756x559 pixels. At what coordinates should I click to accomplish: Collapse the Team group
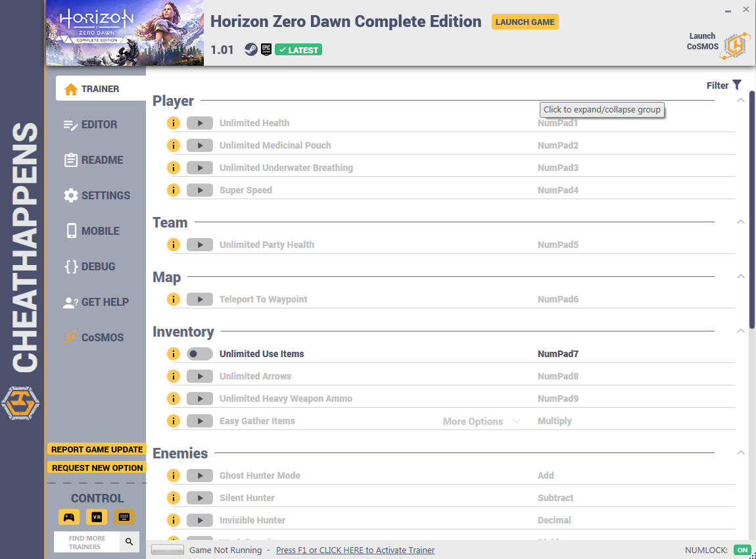click(741, 222)
